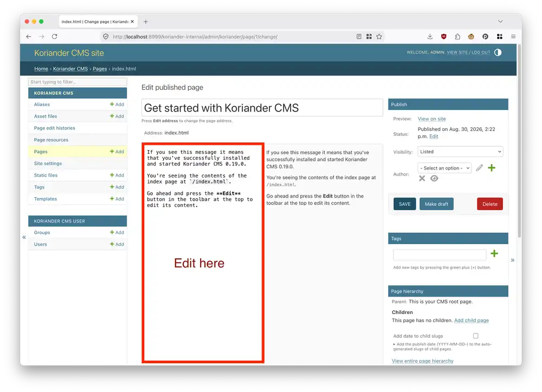Open a new browser tab with plus
This screenshot has width=542, height=392.
[146, 22]
